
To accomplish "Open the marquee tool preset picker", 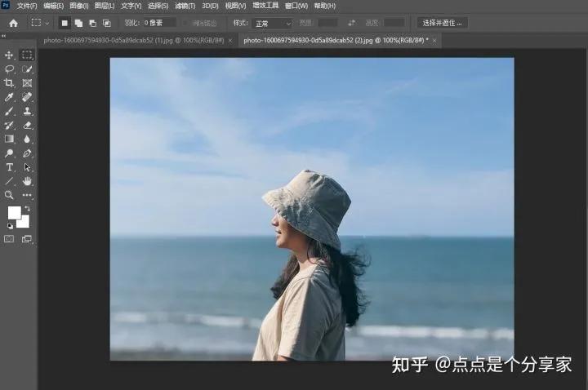I will [40, 23].
